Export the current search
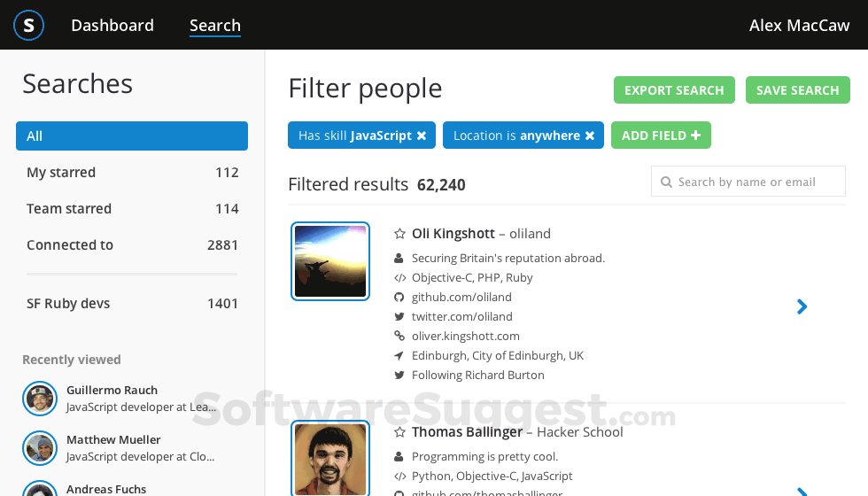868x496 pixels. point(674,90)
